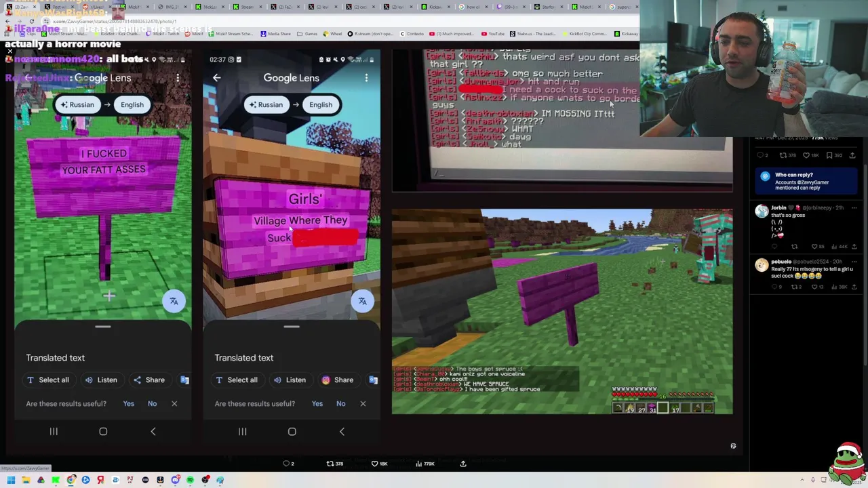Image resolution: width=868 pixels, height=488 pixels.
Task: Open Spotify from the taskbar
Action: coord(190,480)
